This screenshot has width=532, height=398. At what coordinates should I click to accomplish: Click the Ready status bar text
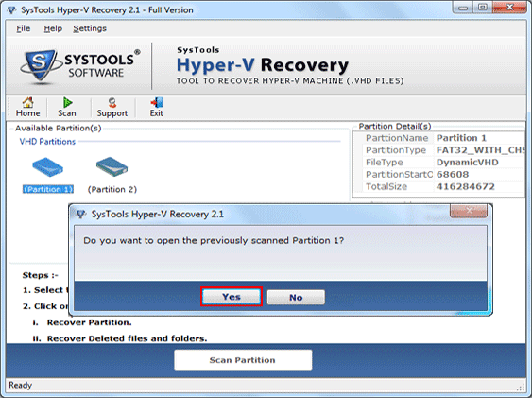(x=21, y=386)
